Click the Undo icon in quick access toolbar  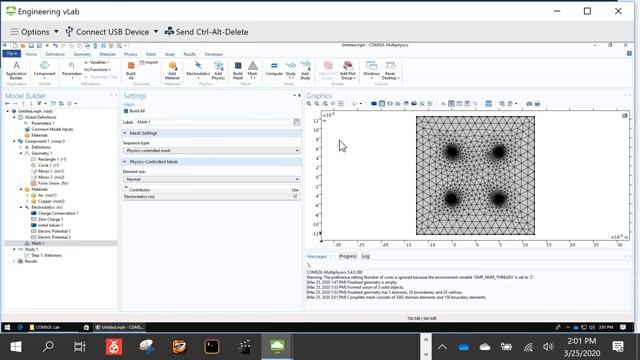click(56, 45)
